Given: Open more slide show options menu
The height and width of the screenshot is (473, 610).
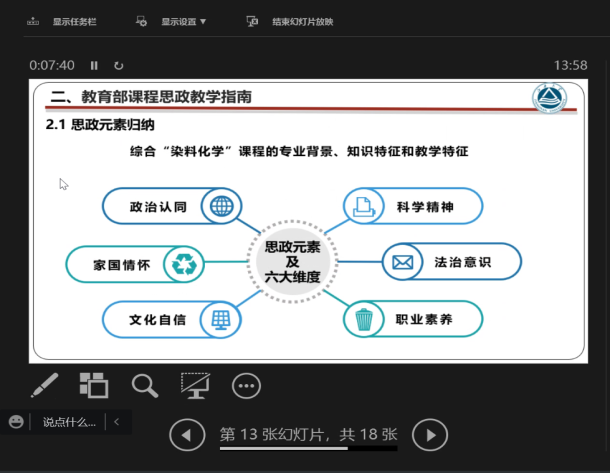Looking at the screenshot, I should pyautogui.click(x=246, y=385).
